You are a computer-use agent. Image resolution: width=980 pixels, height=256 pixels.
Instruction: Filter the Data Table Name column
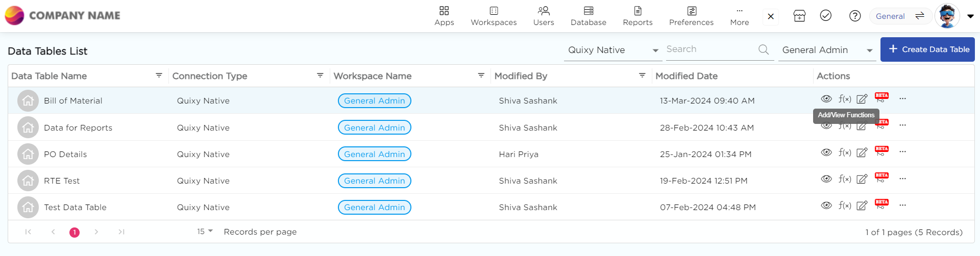click(159, 75)
